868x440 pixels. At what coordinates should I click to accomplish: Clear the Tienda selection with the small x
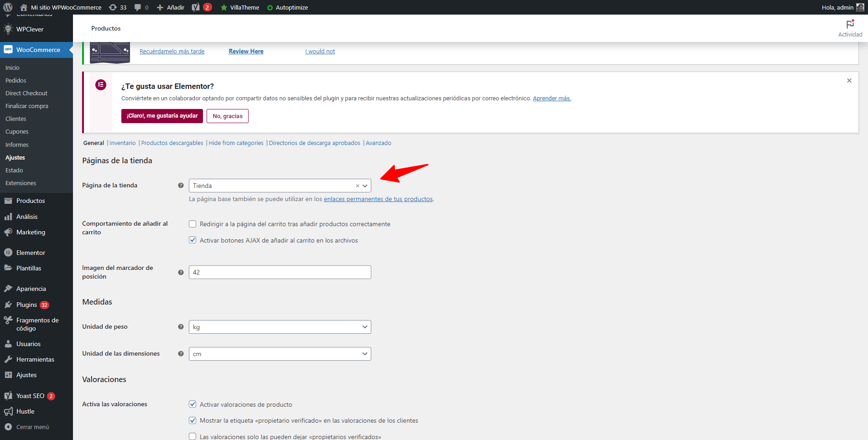point(358,186)
